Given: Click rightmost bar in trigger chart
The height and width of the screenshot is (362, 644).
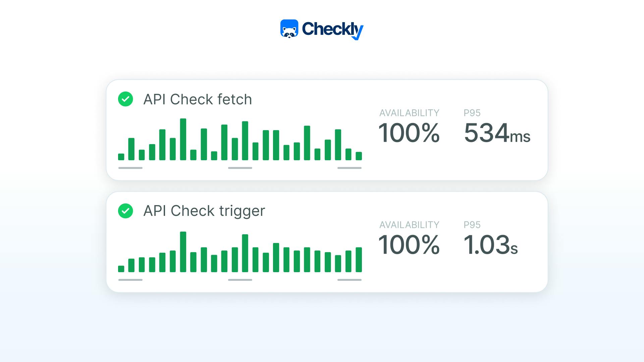Looking at the screenshot, I should click(359, 259).
